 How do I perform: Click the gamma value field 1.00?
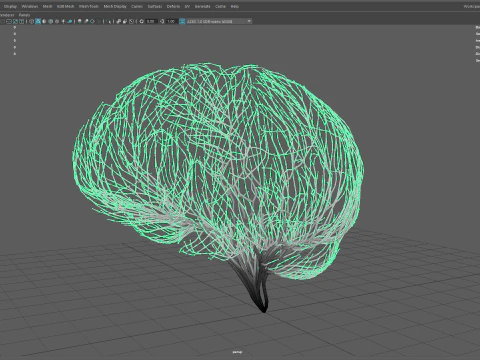171,21
